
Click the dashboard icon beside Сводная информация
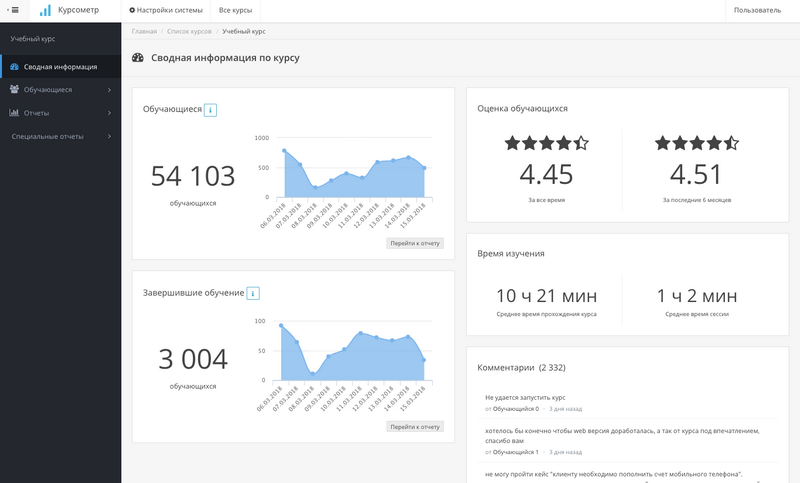point(14,67)
